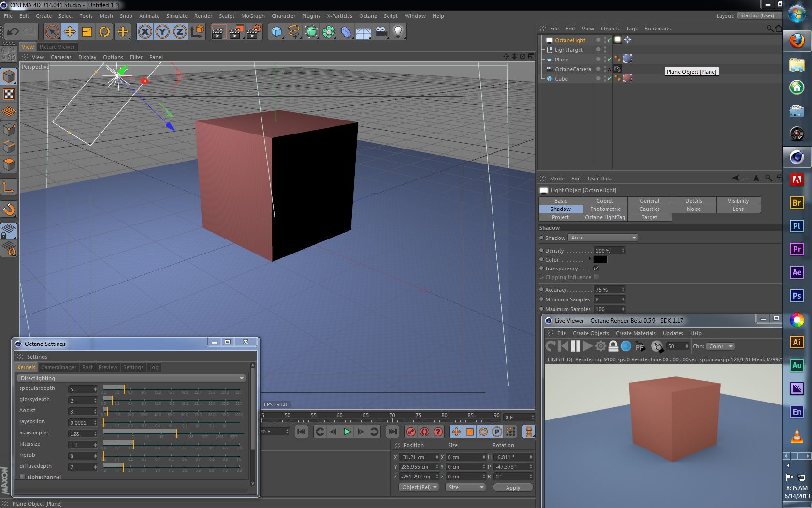Select the Live Selection tool in the top toolbar

(52, 32)
